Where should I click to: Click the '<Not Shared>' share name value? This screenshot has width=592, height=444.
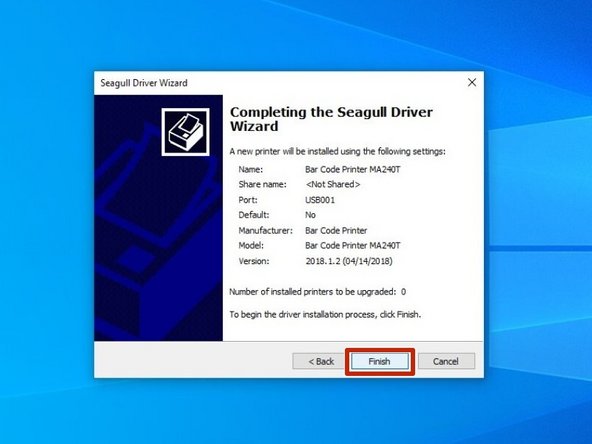tap(333, 184)
